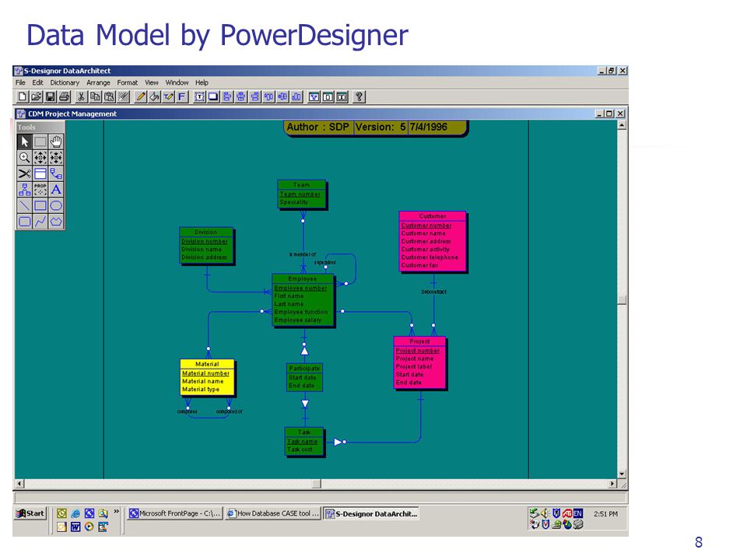Click the Cut scissors icon in main toolbar

[x=82, y=97]
